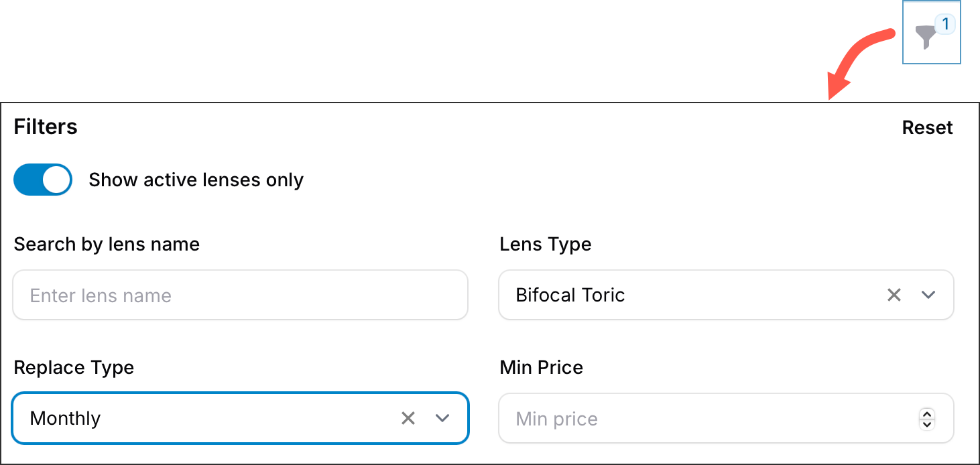Clear the Monthly replace type selection

pos(408,418)
